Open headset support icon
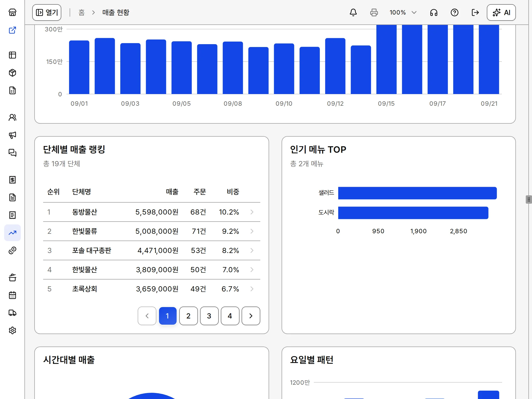 pos(434,12)
